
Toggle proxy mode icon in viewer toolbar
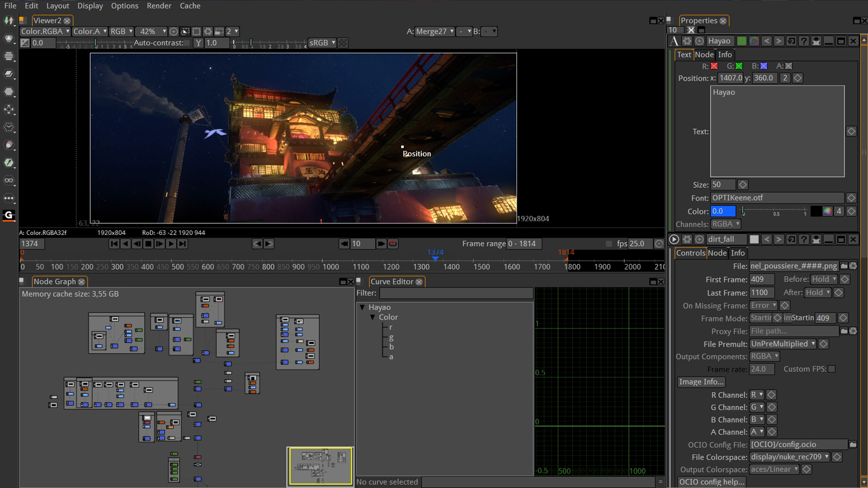(x=219, y=32)
